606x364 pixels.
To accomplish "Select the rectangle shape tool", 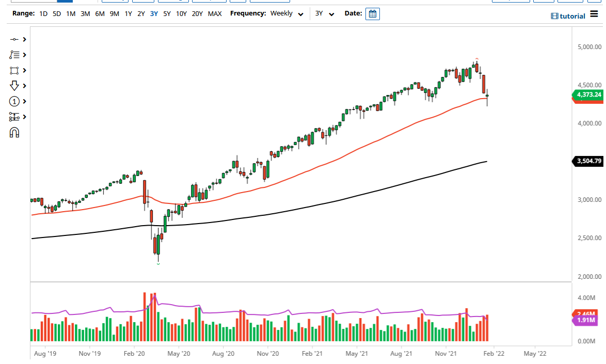I will [14, 70].
